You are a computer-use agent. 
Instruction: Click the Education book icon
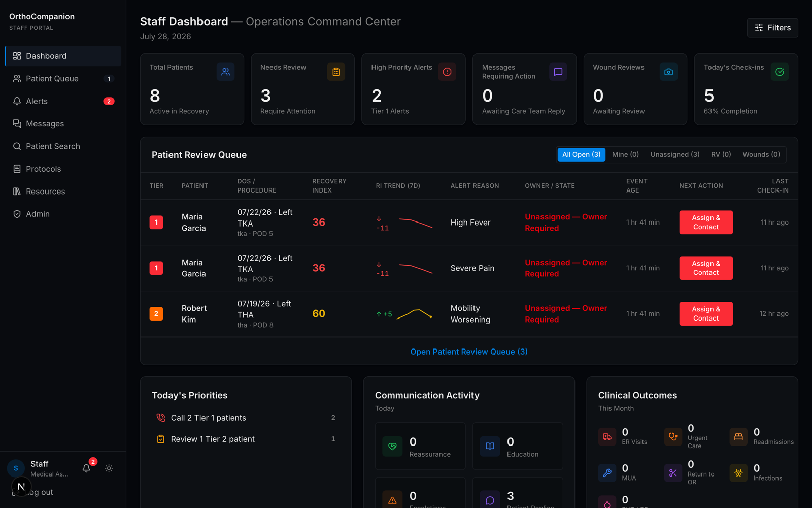(x=490, y=447)
